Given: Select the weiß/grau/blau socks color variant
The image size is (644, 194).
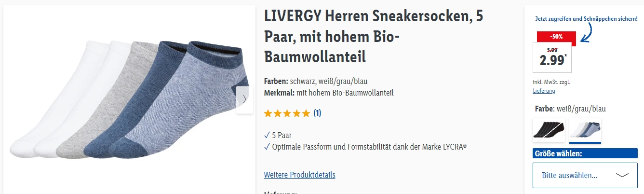Looking at the screenshot, I should coord(585,130).
